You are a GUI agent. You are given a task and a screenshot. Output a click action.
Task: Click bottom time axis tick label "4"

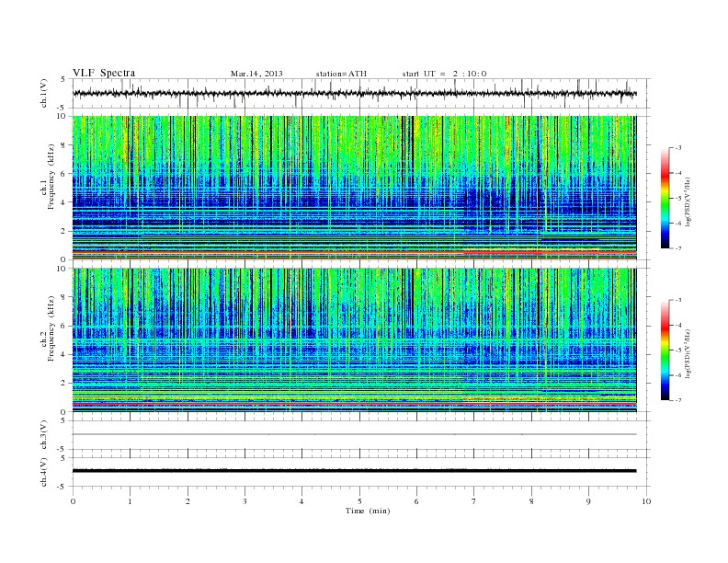[301, 501]
